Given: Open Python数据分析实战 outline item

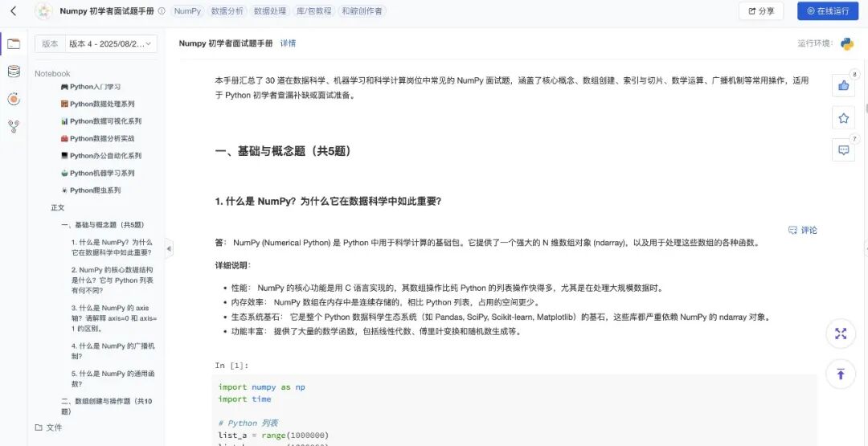Looking at the screenshot, I should click(x=97, y=138).
